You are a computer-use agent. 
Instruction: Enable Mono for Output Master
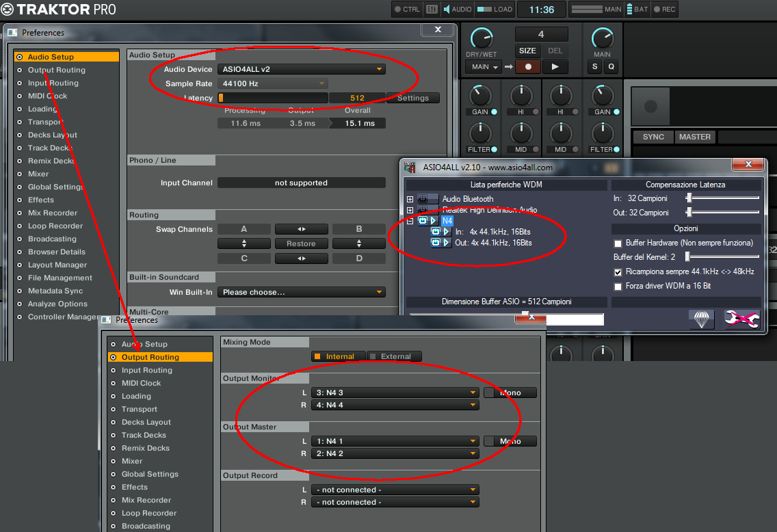click(x=510, y=441)
